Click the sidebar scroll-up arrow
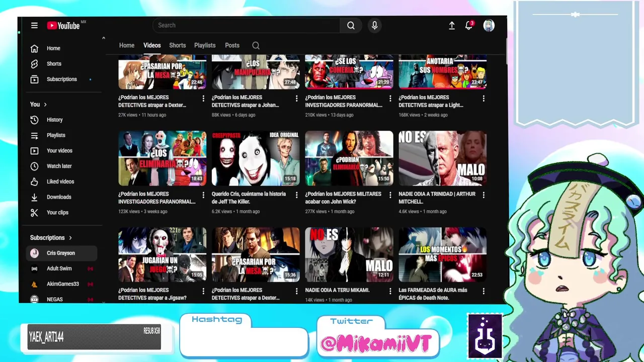This screenshot has width=644, height=362. click(x=104, y=38)
